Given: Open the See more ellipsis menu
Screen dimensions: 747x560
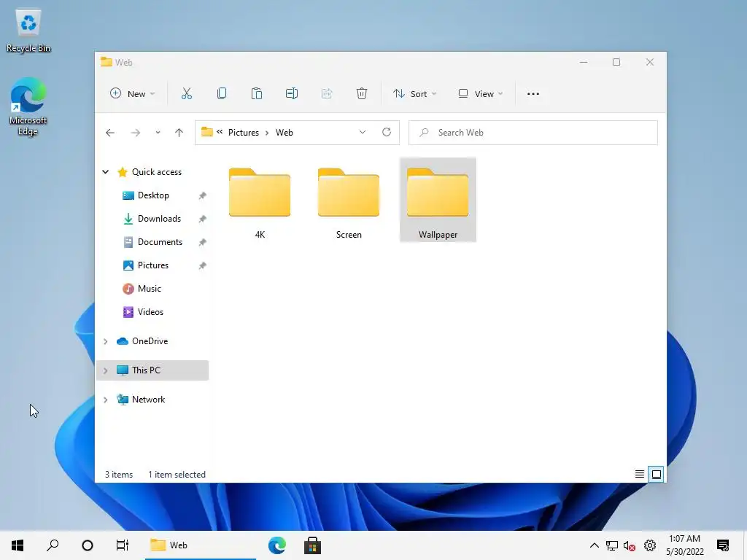Looking at the screenshot, I should tap(533, 94).
